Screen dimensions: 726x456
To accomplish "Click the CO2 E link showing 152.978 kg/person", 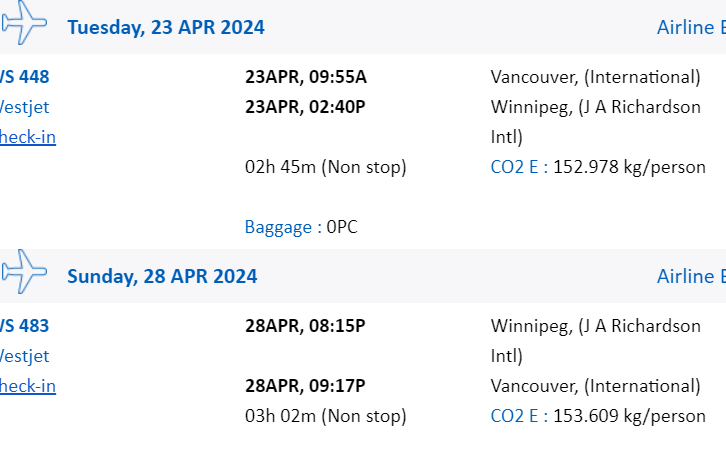I will pyautogui.click(x=518, y=167).
